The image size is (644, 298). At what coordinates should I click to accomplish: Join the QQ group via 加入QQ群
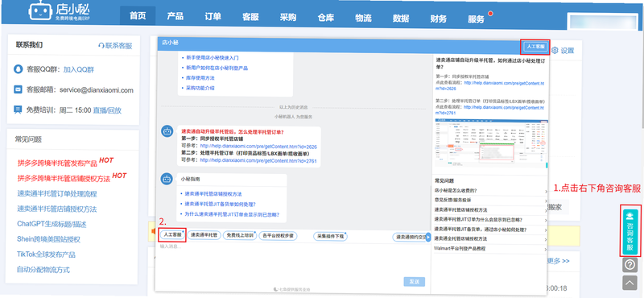79,69
